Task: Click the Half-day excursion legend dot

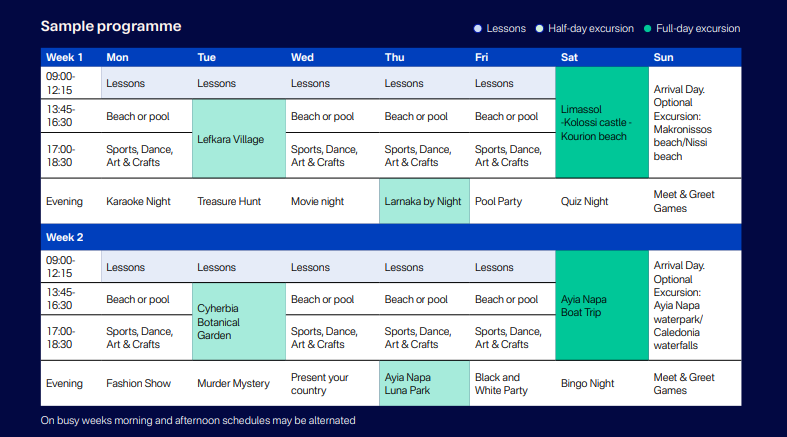Action: [x=540, y=28]
